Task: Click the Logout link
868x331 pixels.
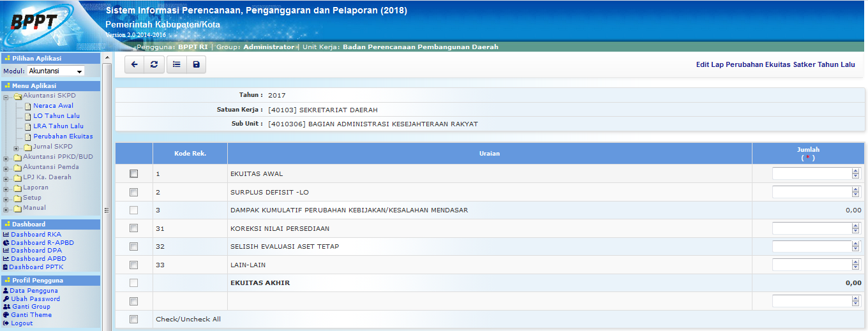Action: (x=22, y=323)
